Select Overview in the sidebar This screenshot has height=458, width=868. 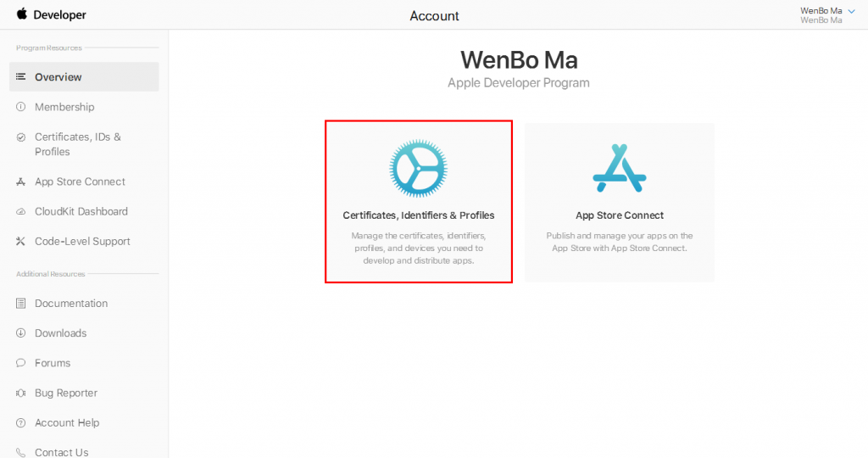point(84,77)
